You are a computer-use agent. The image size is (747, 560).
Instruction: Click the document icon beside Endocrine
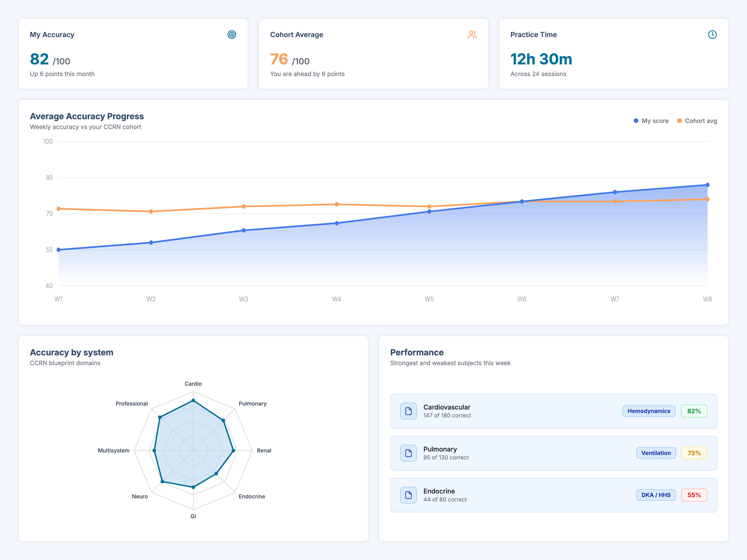408,495
